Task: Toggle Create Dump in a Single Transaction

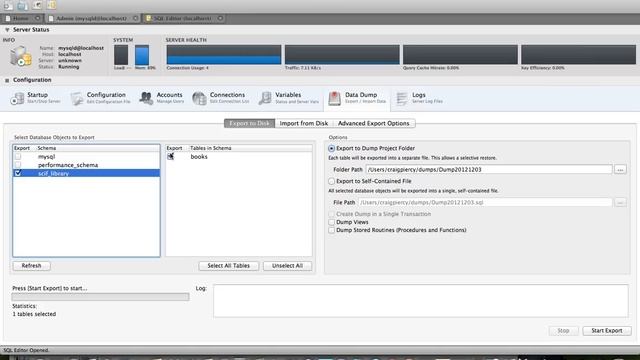Action: [x=331, y=214]
